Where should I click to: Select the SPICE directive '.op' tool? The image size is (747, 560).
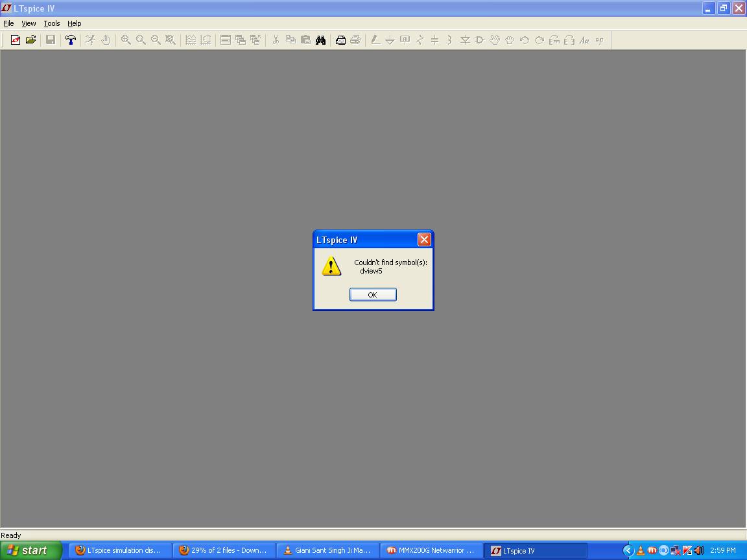(x=599, y=40)
